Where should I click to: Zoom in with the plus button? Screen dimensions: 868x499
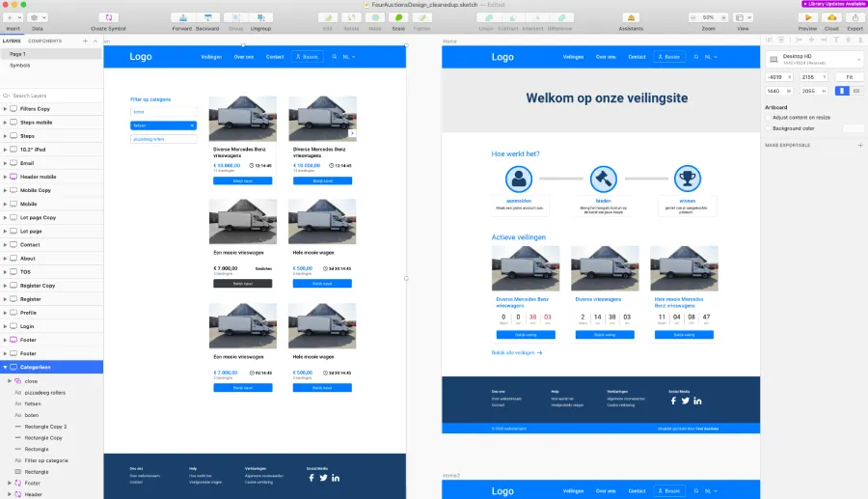pyautogui.click(x=723, y=17)
